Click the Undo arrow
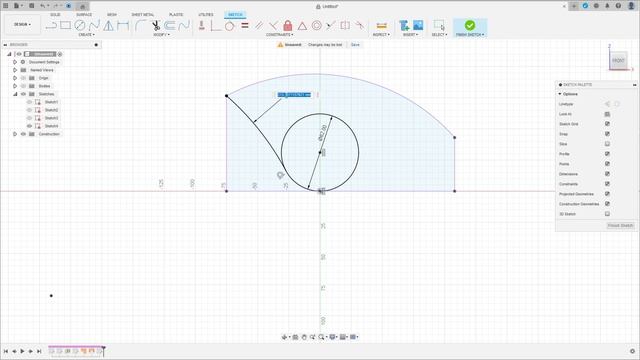Screen dimensions: 640x360 [42, 6]
